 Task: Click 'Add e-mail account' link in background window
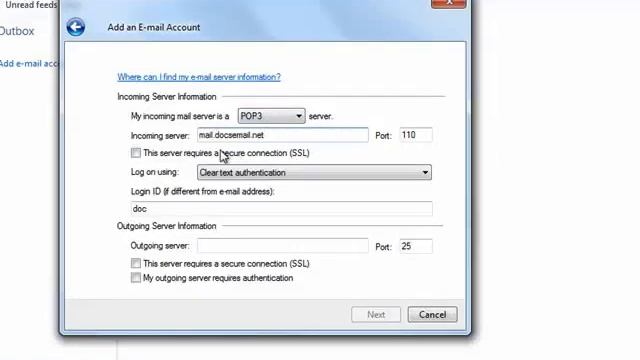pos(29,64)
